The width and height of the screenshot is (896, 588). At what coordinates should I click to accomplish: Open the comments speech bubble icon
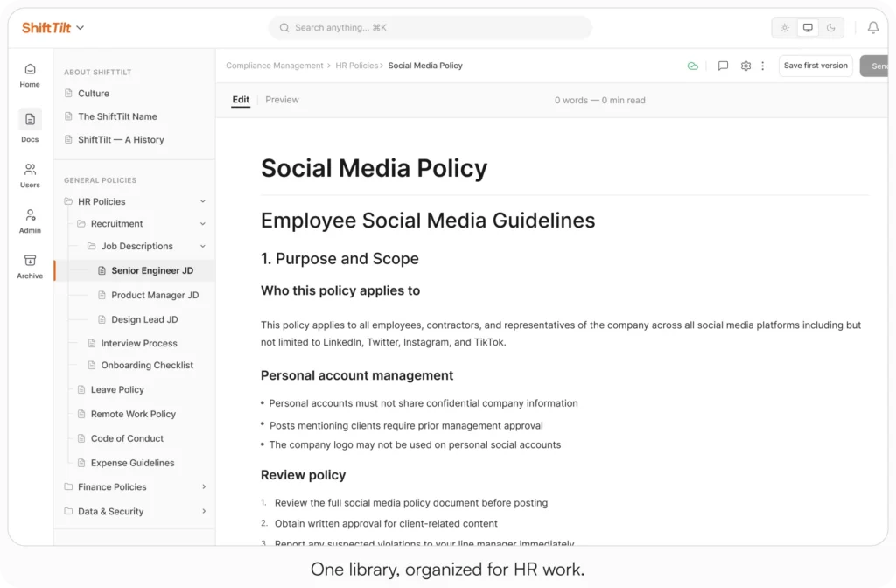click(723, 66)
